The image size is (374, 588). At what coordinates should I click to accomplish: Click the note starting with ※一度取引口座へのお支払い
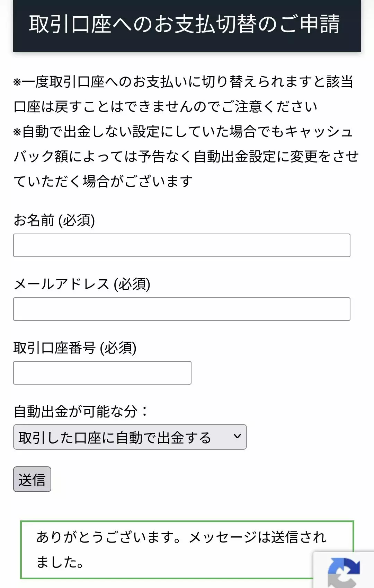click(x=184, y=94)
